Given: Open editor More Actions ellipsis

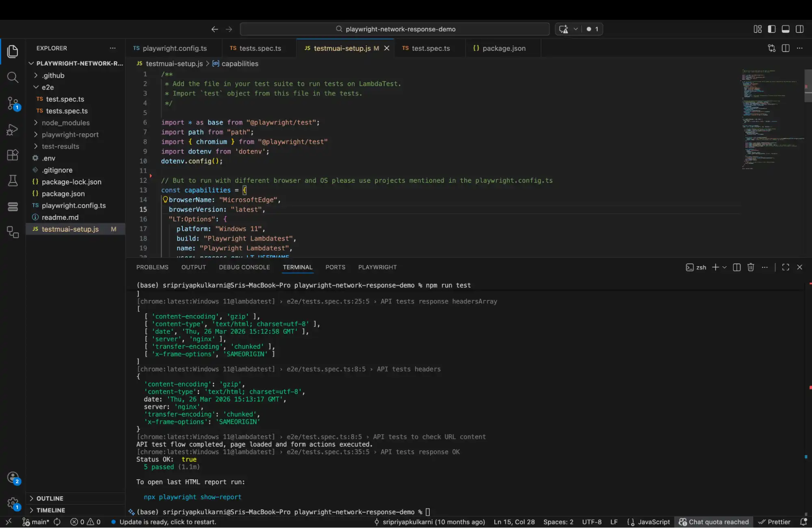Looking at the screenshot, I should (x=799, y=48).
